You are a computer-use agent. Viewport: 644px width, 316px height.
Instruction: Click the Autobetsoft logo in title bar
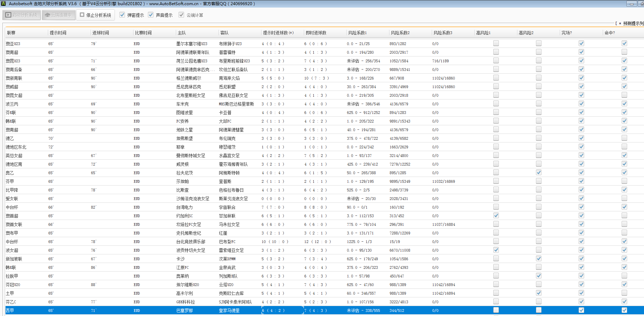pos(4,4)
